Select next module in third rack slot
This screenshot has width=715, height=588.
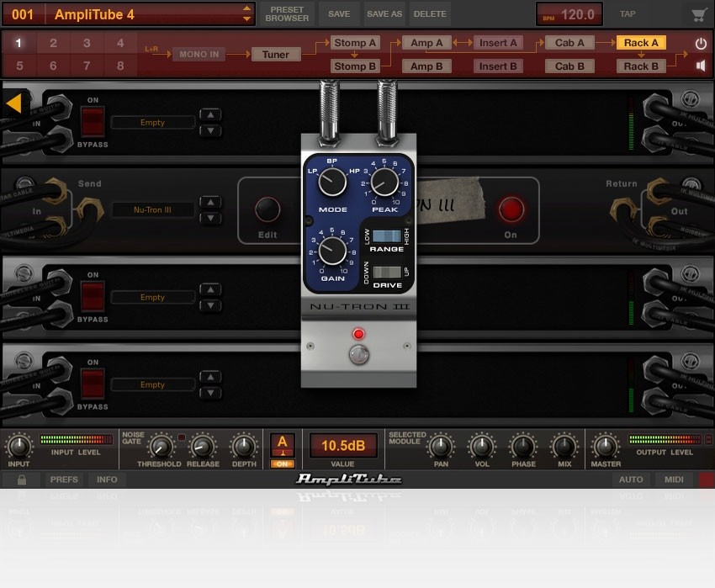210,305
